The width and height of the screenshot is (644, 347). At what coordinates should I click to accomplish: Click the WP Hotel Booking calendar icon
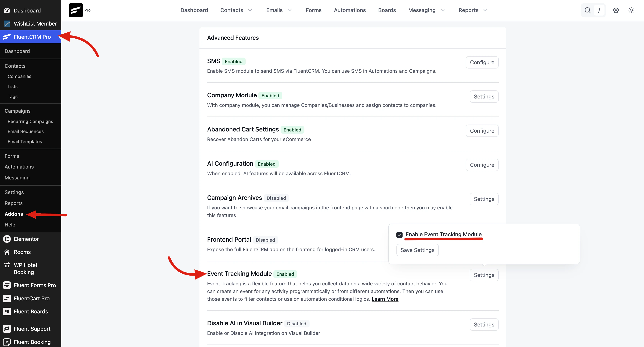(7, 265)
